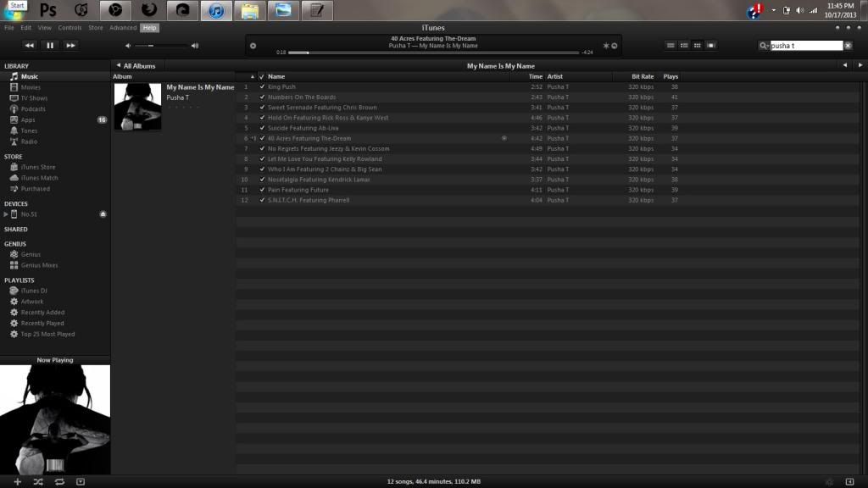Viewport: 868px width, 488px height.
Task: Expand the No.51 device tree
Action: click(x=6, y=214)
